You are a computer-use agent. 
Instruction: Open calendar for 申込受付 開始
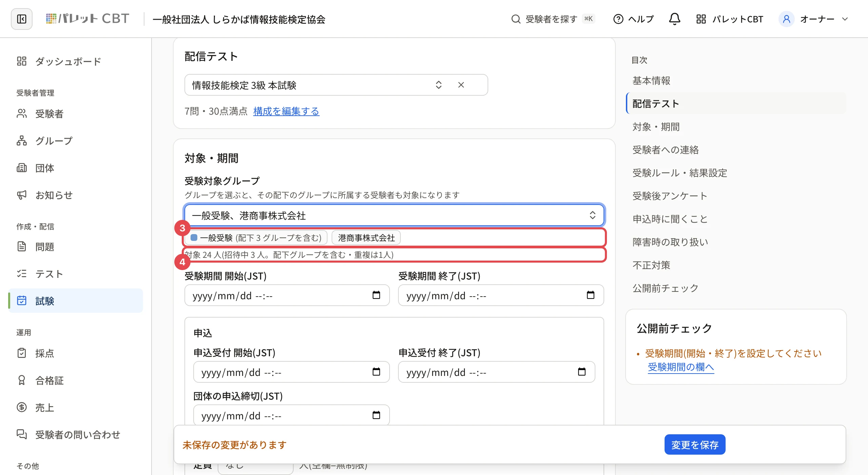click(376, 372)
